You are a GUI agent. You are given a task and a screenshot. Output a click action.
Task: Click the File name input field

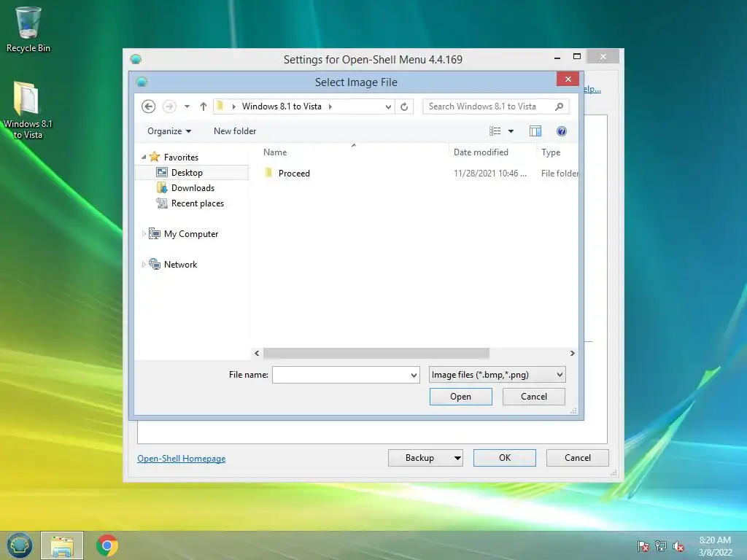[341, 375]
